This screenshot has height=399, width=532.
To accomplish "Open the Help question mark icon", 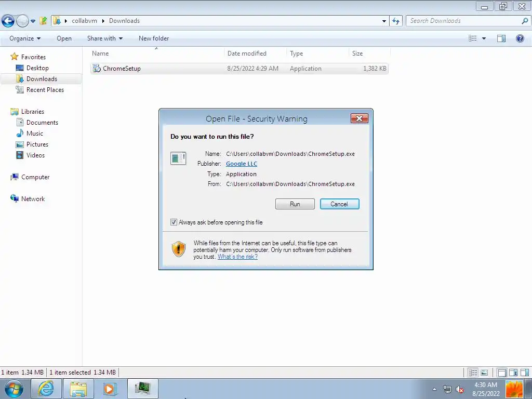I will tap(520, 38).
